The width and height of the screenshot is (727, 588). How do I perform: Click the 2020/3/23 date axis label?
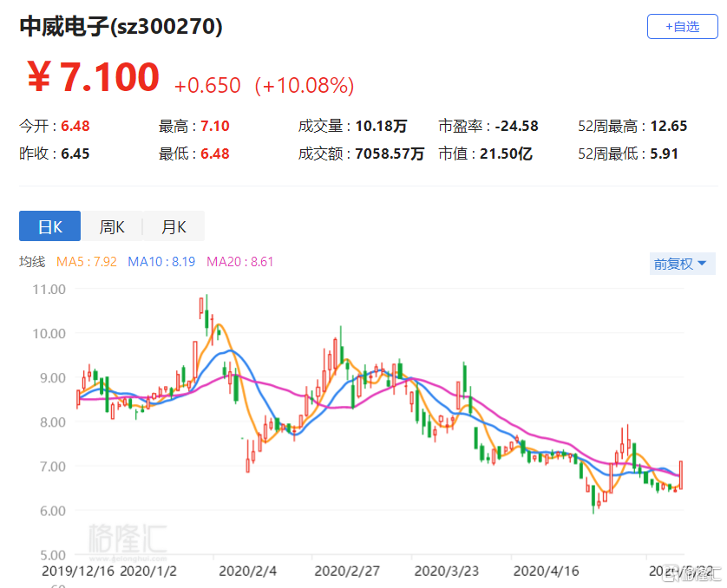[x=447, y=571]
